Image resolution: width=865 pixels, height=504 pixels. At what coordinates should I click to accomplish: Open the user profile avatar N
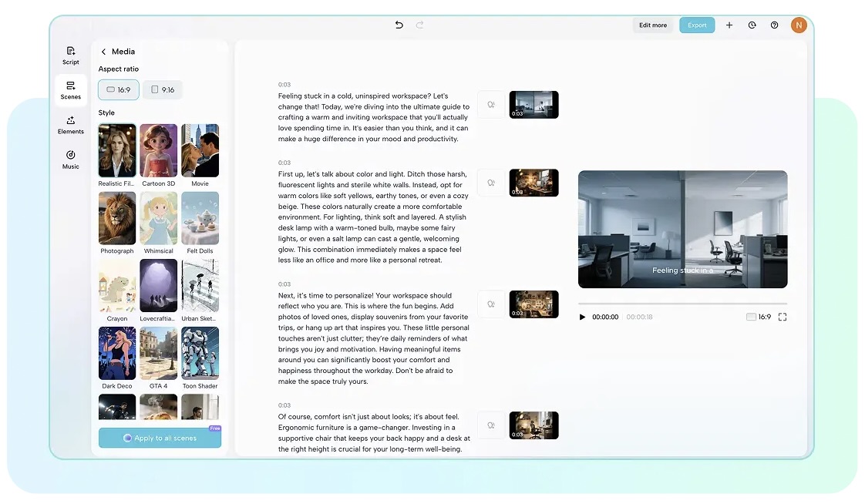click(799, 25)
